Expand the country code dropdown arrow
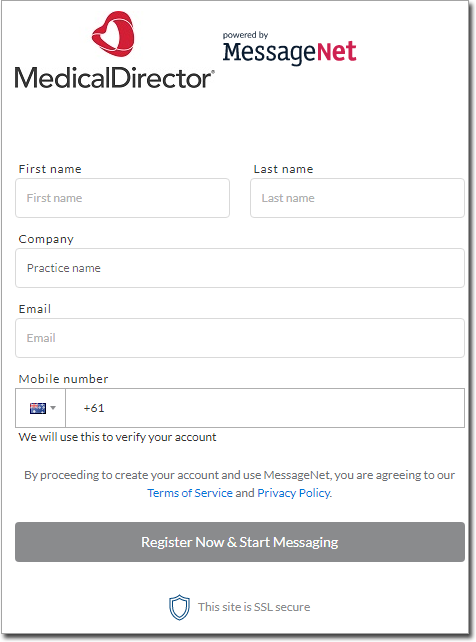This screenshot has width=476, height=642. tap(53, 408)
